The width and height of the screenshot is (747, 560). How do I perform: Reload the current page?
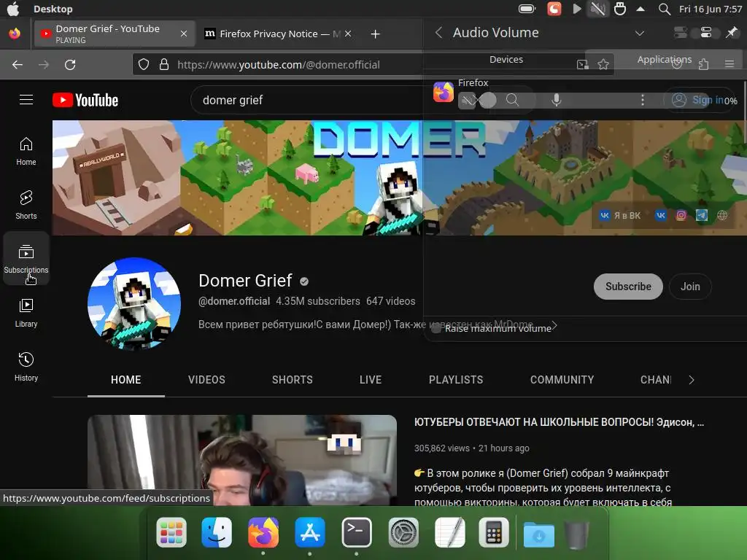pyautogui.click(x=70, y=65)
